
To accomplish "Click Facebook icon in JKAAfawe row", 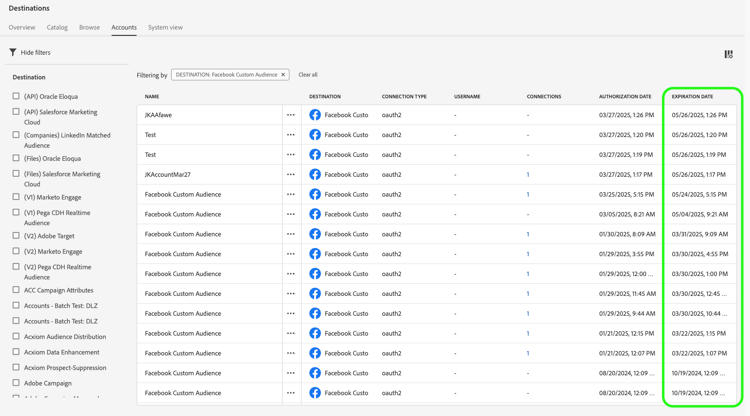I will 315,115.
